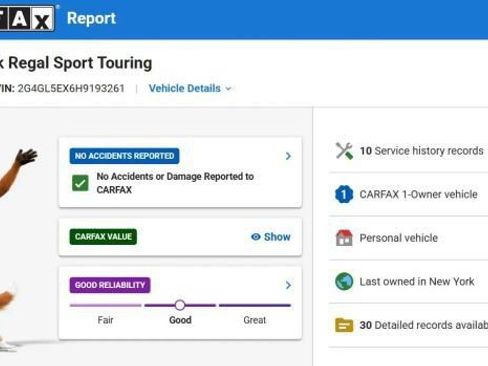This screenshot has height=366, width=488.
Task: Click the wrench and screwdriver service icon
Action: 344,151
